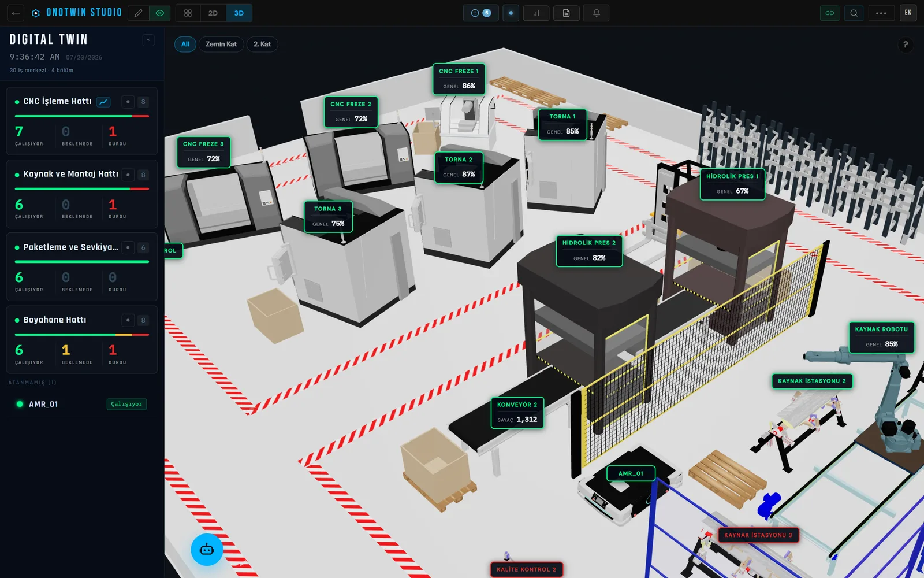Open the EK user profile menu
Image resolution: width=924 pixels, height=578 pixels.
tap(908, 13)
